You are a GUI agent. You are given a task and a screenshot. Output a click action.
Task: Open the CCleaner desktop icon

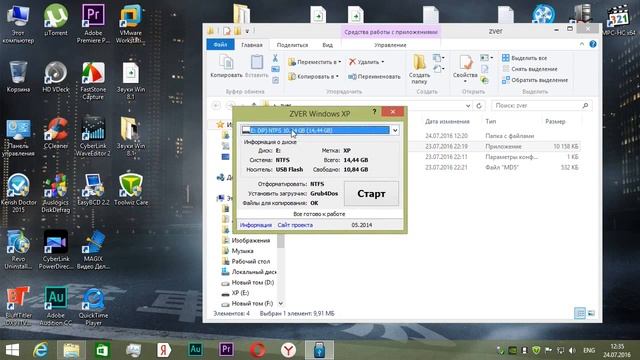coord(56,133)
